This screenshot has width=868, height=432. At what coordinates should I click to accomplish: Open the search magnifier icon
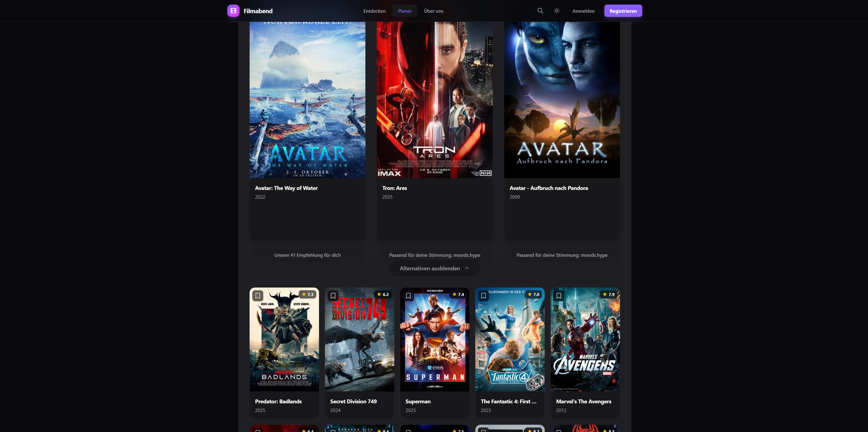coord(540,11)
